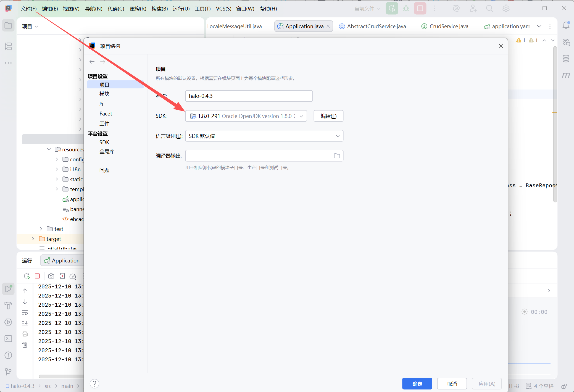
Task: Toggle soft-wrap in the run console
Action: pos(25,313)
